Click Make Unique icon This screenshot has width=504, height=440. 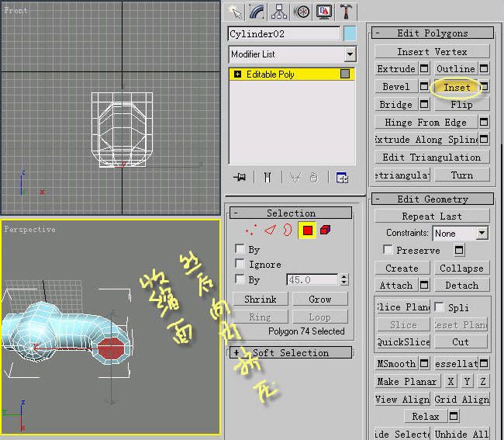tap(295, 177)
